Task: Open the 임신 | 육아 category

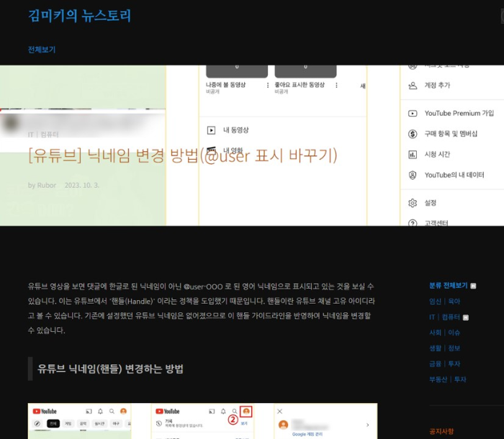Action: [x=444, y=301]
